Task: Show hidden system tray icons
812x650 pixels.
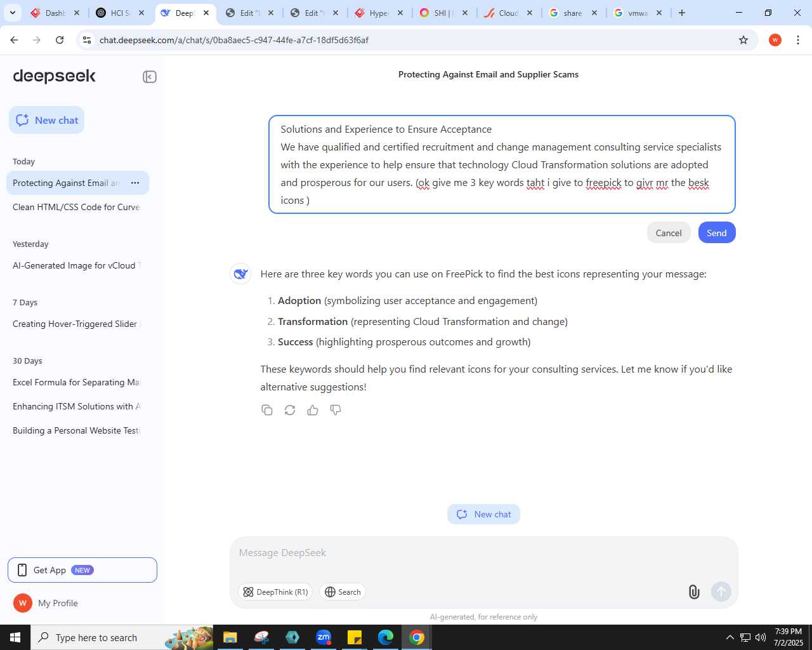Action: 730,637
